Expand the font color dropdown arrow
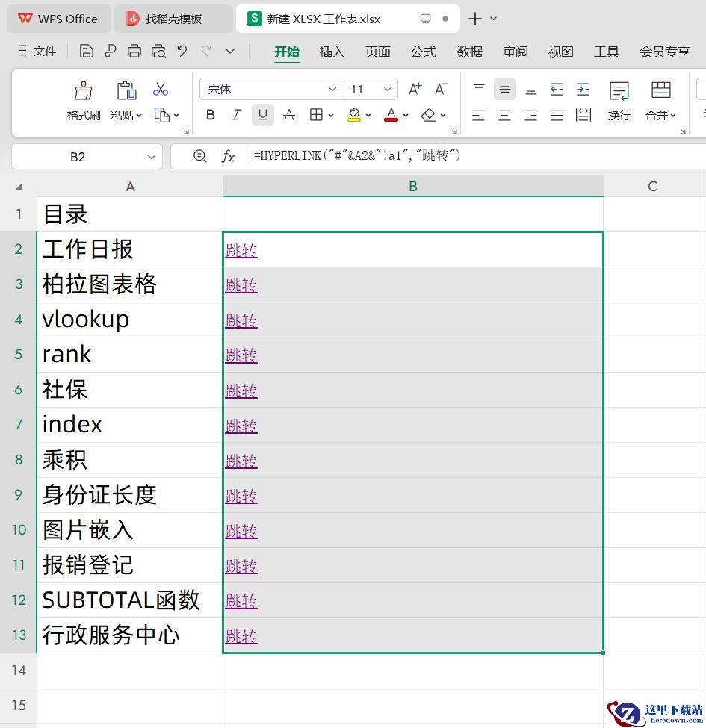706x728 pixels. click(406, 115)
